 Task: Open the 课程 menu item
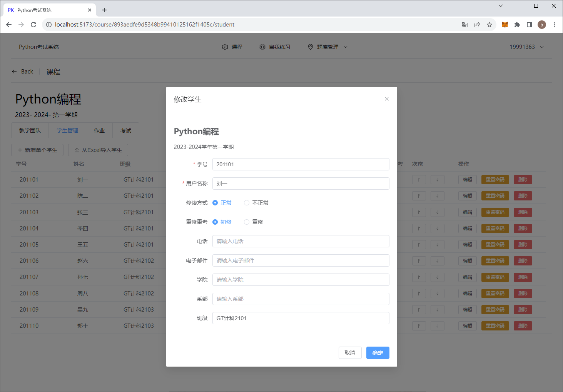coord(232,47)
